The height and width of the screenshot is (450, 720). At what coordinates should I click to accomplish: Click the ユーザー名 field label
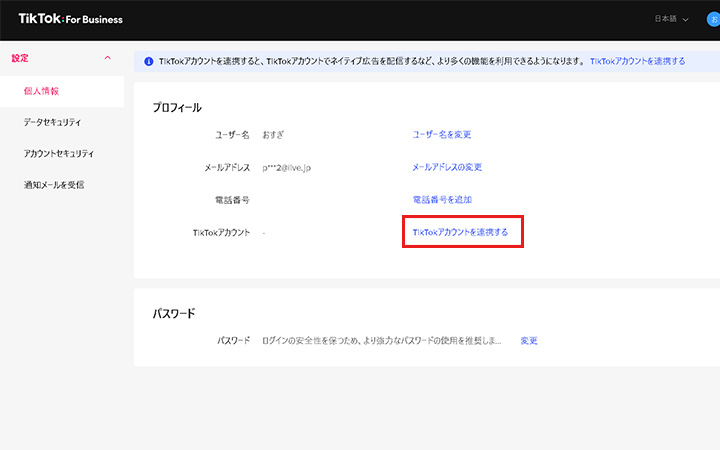coord(232,135)
